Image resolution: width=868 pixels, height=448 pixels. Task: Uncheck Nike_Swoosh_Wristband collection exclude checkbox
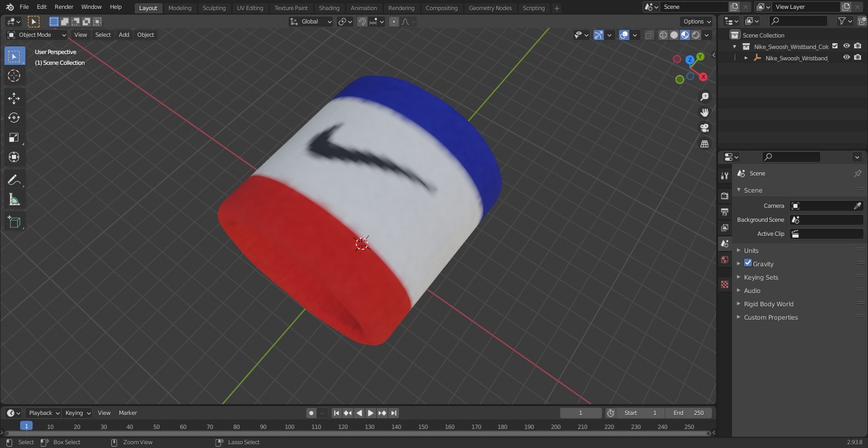(x=835, y=46)
